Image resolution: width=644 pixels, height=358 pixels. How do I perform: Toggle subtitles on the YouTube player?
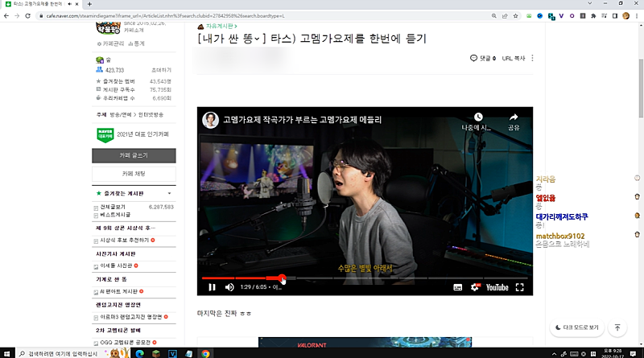pos(457,287)
